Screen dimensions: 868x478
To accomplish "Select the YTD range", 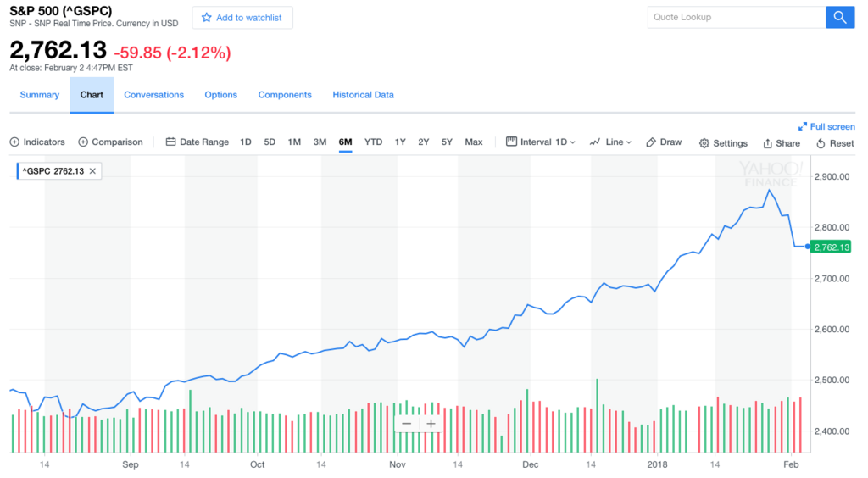I will (373, 142).
